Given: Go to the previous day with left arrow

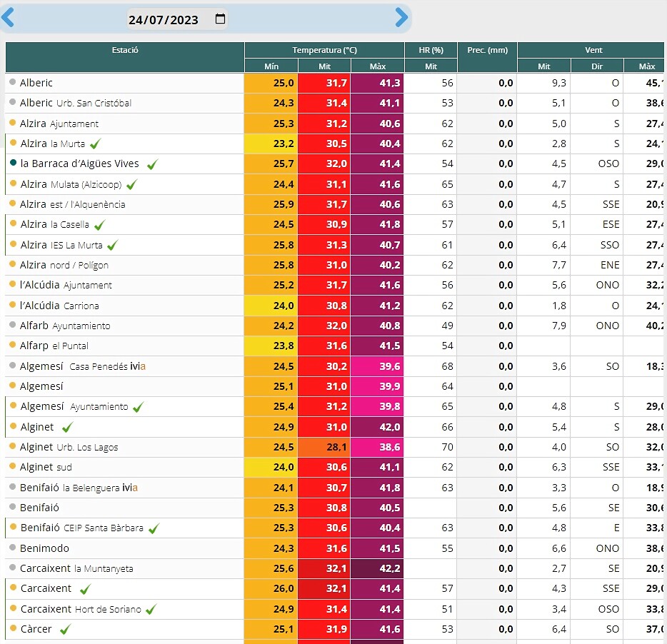Looking at the screenshot, I should pos(8,17).
